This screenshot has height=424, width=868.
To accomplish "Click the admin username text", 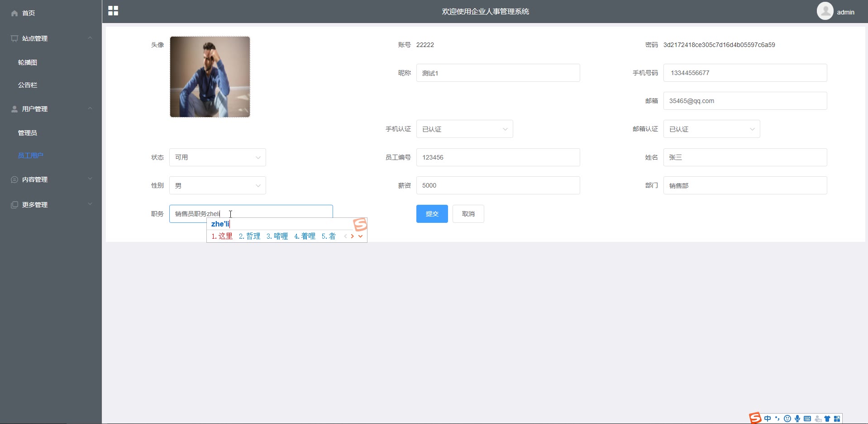I will 845,12.
